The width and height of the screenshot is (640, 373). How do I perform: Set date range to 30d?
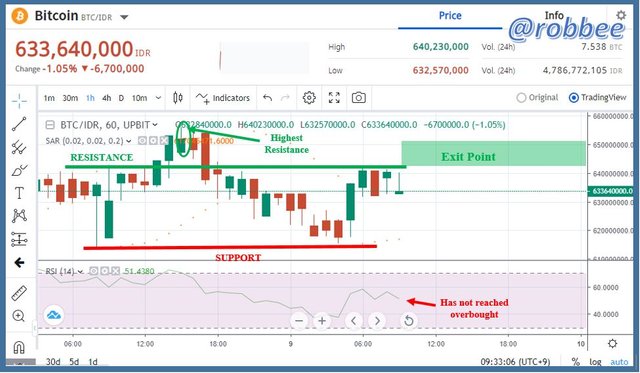[53, 362]
